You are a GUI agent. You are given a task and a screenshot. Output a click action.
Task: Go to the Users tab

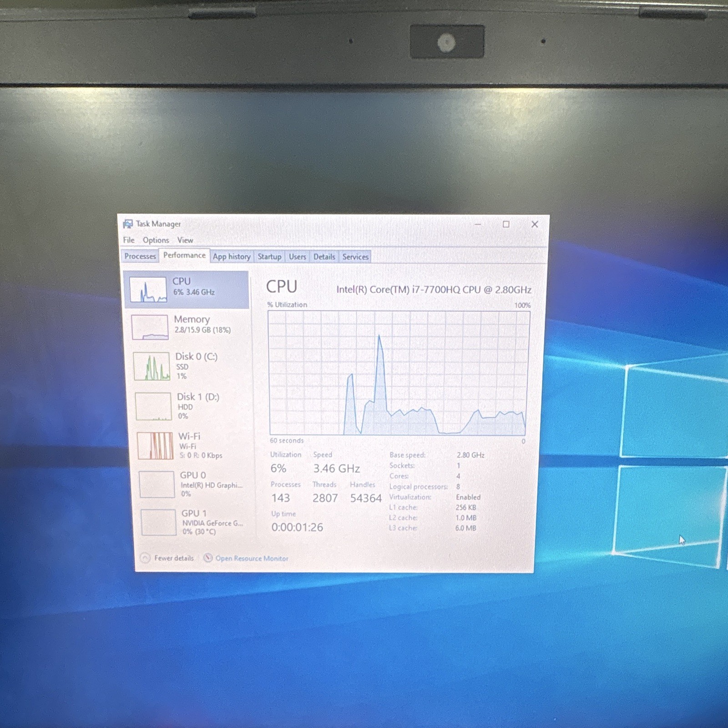(298, 257)
